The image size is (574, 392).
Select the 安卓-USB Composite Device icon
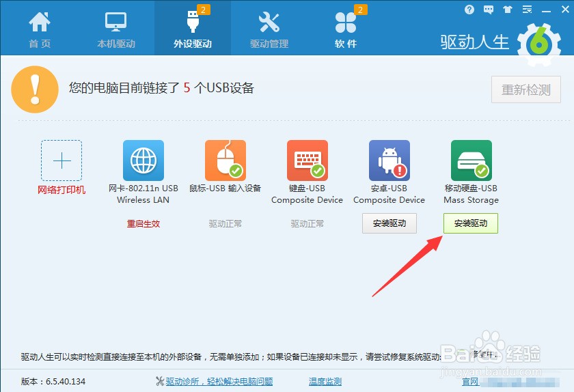tap(389, 160)
